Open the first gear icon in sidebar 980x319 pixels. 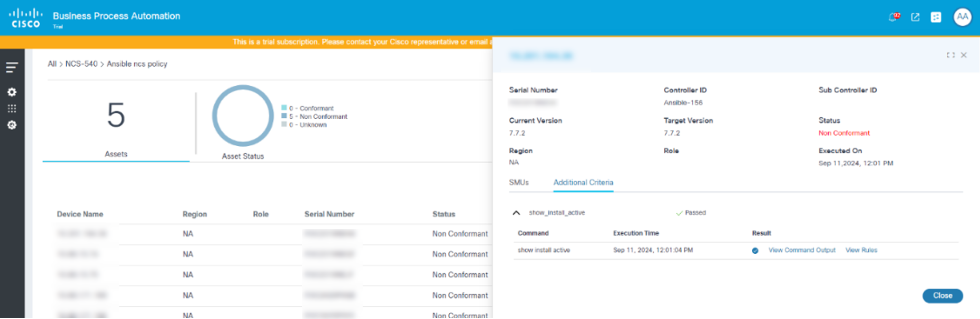pyautogui.click(x=12, y=92)
